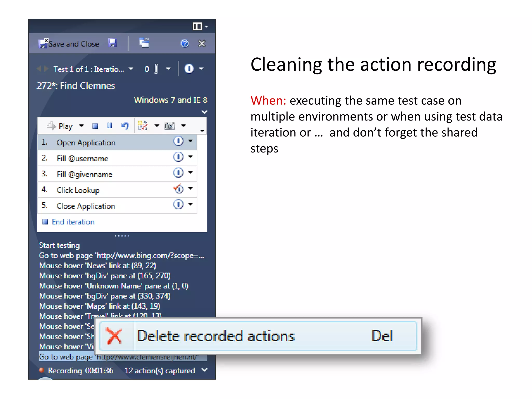This screenshot has height=399, width=532.
Task: Select the bing.com Go to web page action
Action: [122, 256]
